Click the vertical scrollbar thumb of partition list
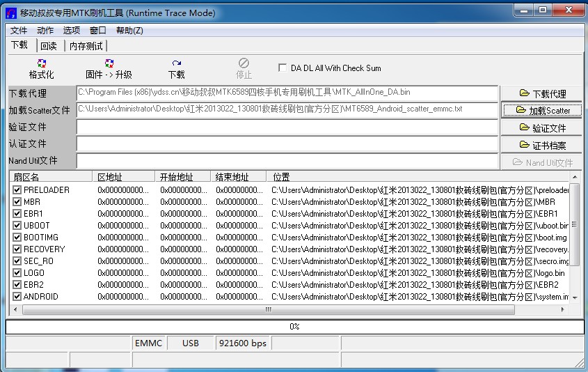This screenshot has height=372, width=588. [x=574, y=224]
